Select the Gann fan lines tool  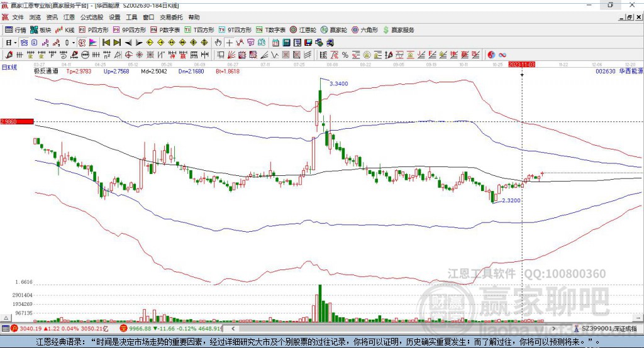(231, 55)
